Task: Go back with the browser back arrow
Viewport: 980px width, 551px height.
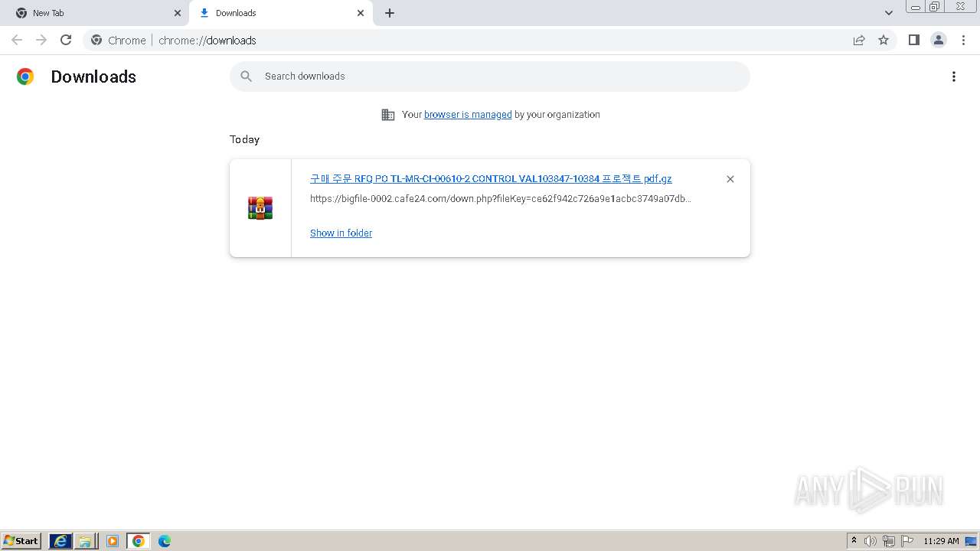Action: (x=17, y=40)
